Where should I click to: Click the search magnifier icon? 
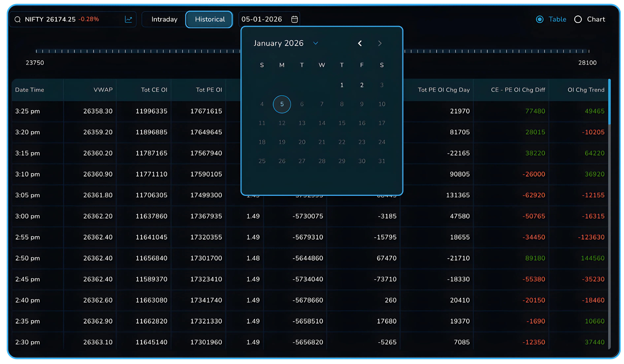tap(18, 20)
